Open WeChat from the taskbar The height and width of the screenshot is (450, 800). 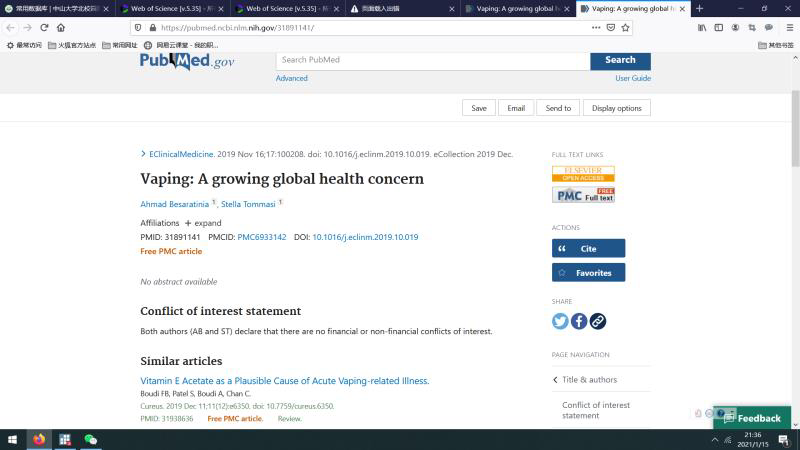click(x=91, y=439)
